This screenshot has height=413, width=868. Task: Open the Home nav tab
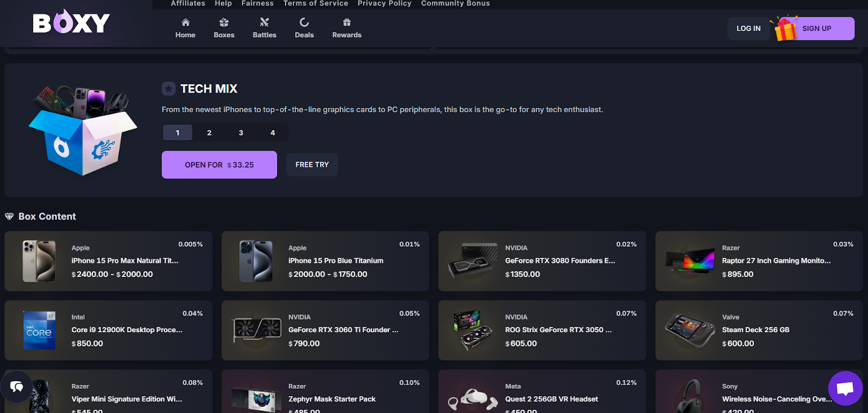[x=186, y=28]
